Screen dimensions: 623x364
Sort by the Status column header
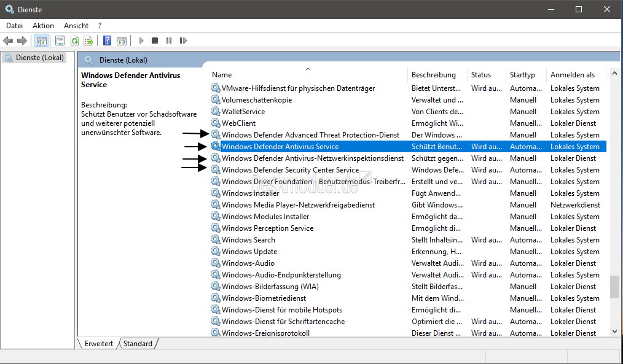point(487,75)
